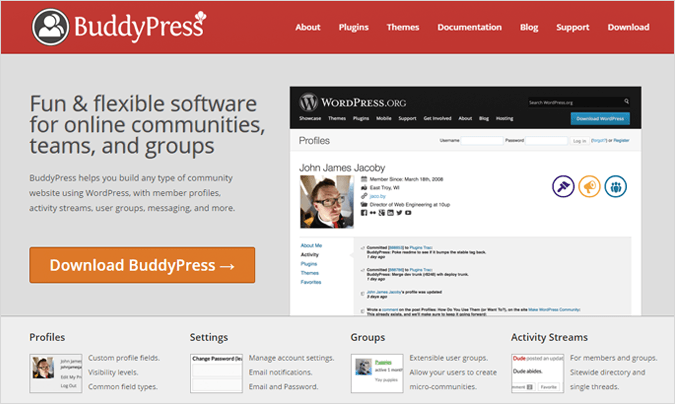Click the forgot password link
The image size is (675, 404).
(x=599, y=140)
